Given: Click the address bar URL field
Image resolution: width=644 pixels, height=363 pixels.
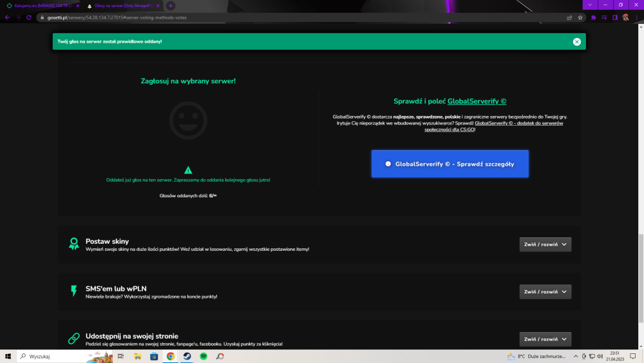Looking at the screenshot, I should click(x=304, y=17).
